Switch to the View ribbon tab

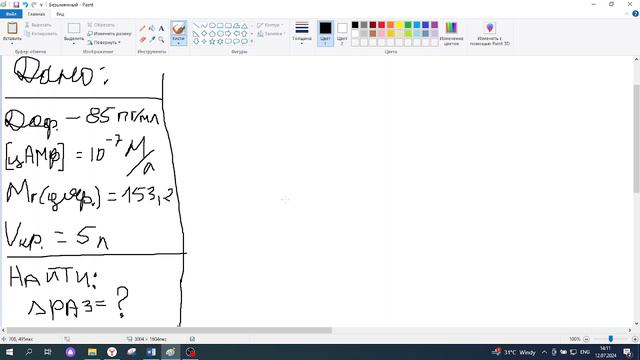[x=60, y=14]
